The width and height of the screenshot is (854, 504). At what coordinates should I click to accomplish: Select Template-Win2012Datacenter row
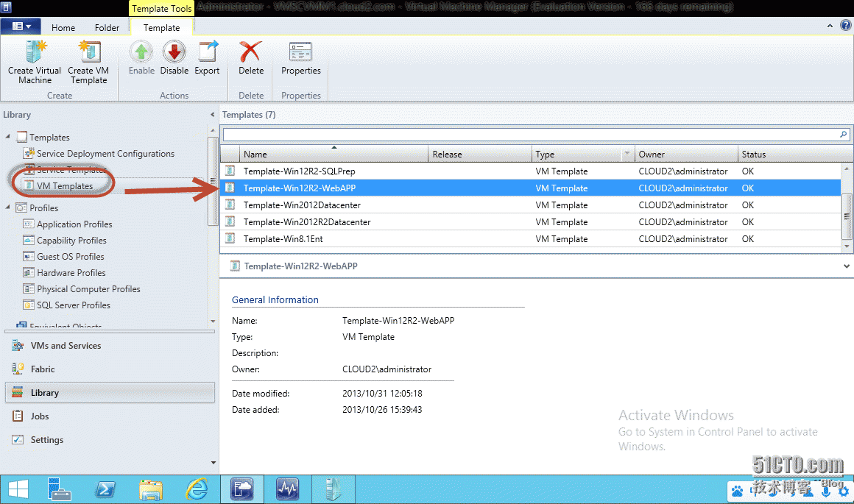tap(531, 205)
